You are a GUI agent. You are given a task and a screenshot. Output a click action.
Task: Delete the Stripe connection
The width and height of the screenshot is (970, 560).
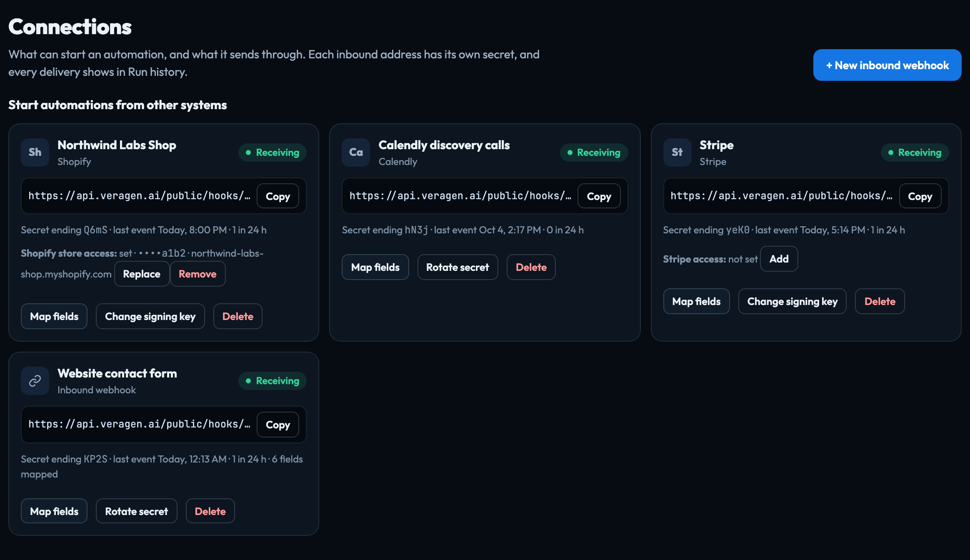pos(880,301)
